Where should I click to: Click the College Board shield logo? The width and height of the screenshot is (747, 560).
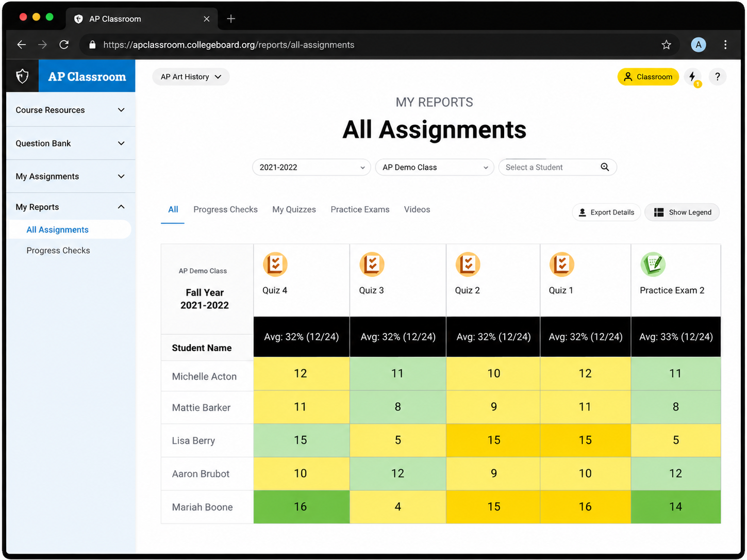click(22, 76)
